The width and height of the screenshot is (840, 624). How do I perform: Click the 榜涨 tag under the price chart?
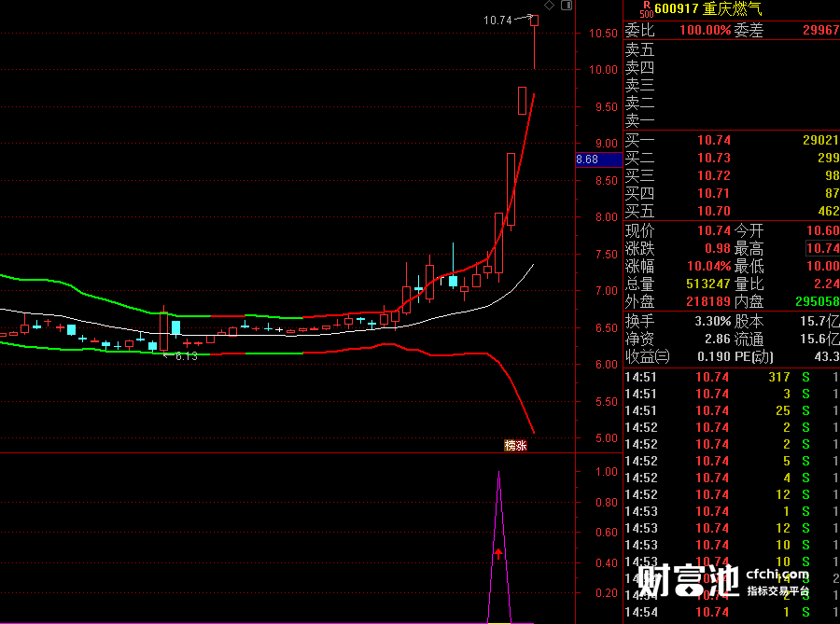tap(515, 445)
